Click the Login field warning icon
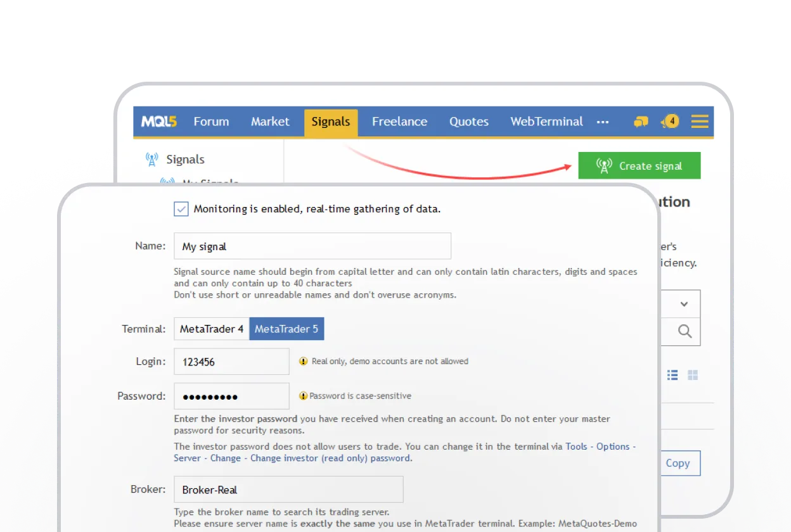This screenshot has height=532, width=791. (304, 362)
